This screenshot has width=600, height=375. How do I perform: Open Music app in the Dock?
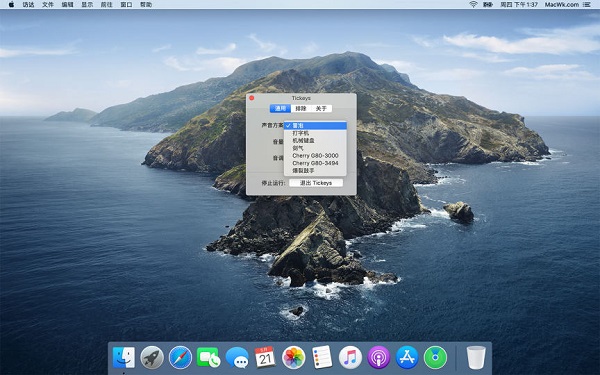pos(350,357)
